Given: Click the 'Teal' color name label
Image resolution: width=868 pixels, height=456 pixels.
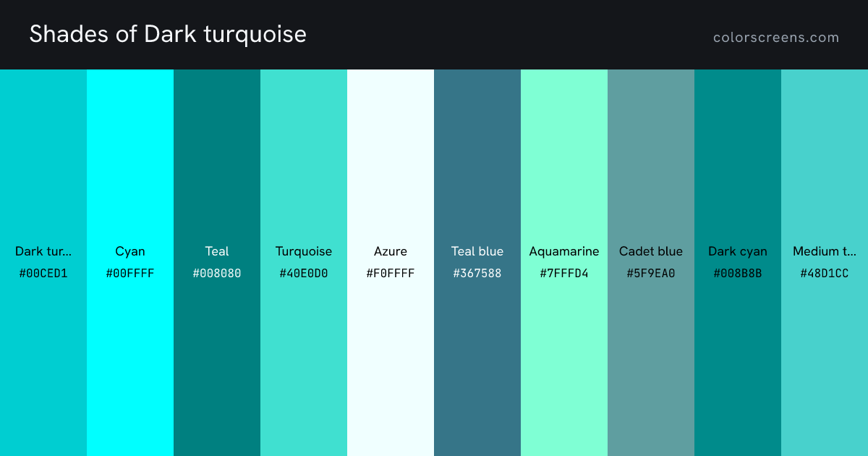Looking at the screenshot, I should point(217,251).
